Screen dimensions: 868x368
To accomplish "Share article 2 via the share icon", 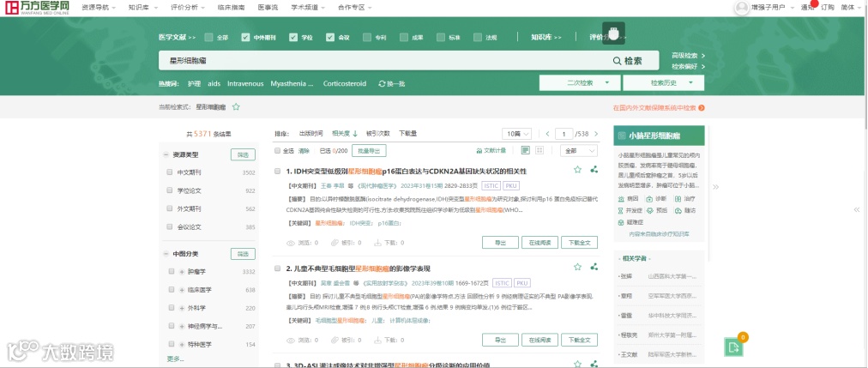I will point(594,267).
